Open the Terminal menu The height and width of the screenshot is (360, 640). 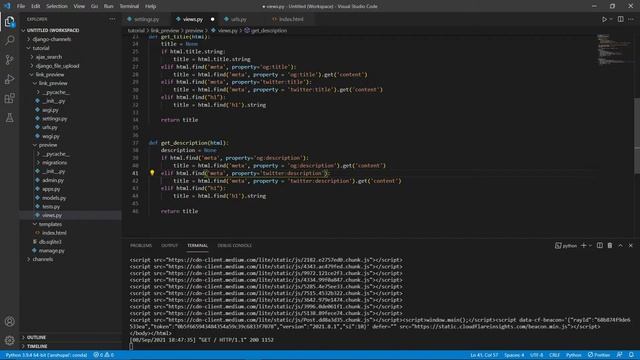[129, 6]
